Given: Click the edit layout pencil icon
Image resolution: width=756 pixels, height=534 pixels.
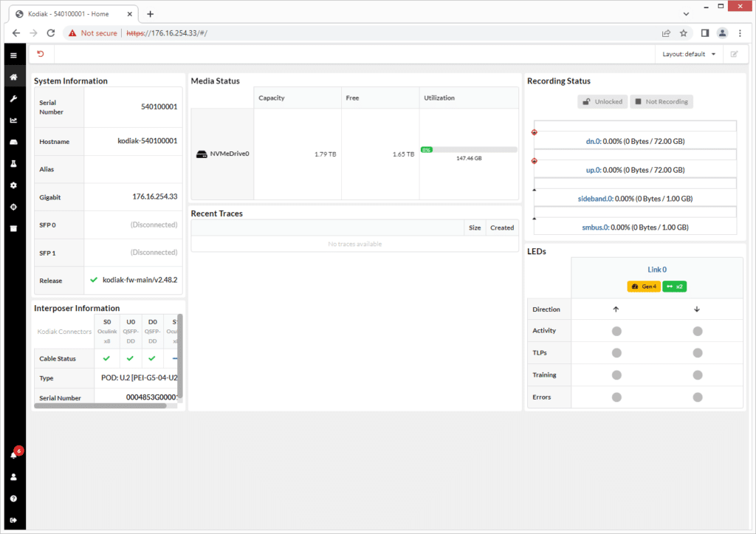Looking at the screenshot, I should coord(734,54).
